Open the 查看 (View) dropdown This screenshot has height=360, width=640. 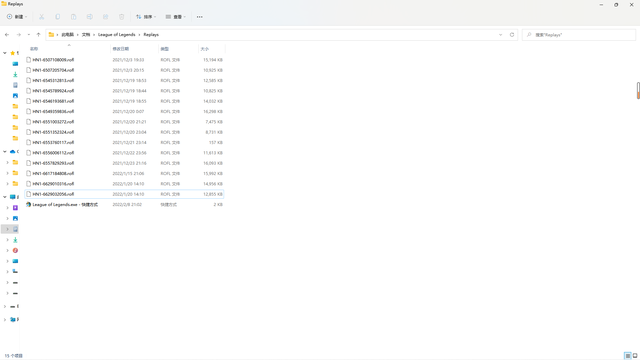coord(176,17)
